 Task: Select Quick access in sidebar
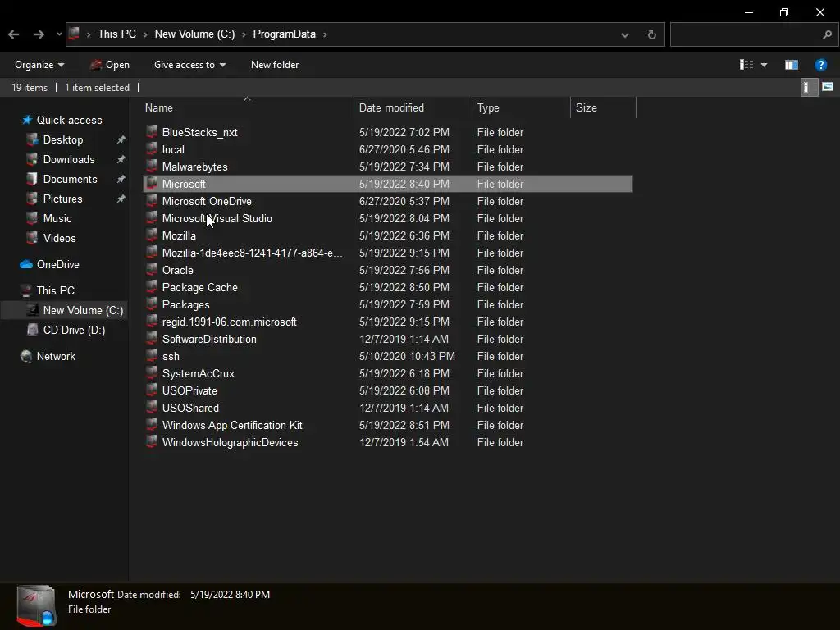coord(69,120)
